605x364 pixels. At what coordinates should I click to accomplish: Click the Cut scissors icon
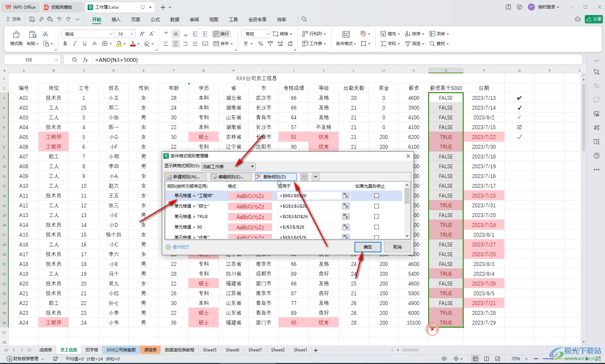(45, 34)
